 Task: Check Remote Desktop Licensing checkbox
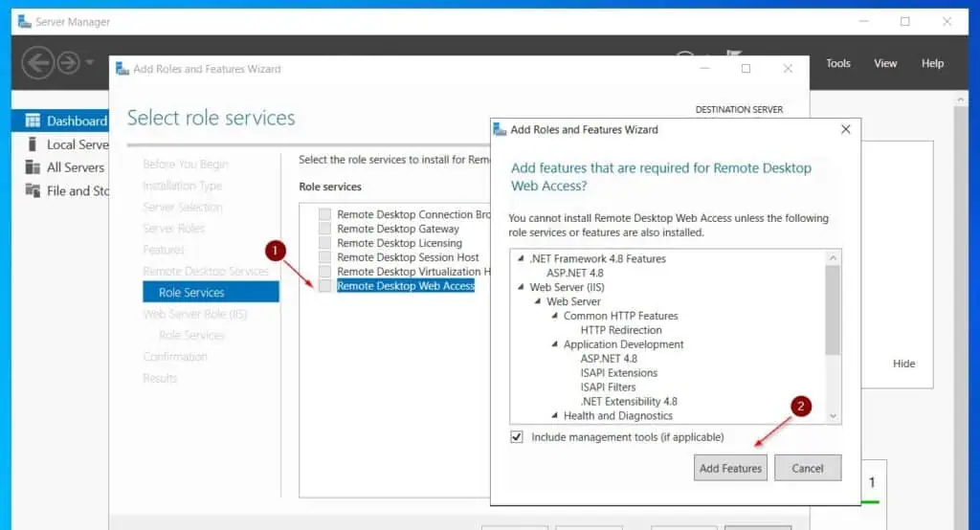coord(324,243)
